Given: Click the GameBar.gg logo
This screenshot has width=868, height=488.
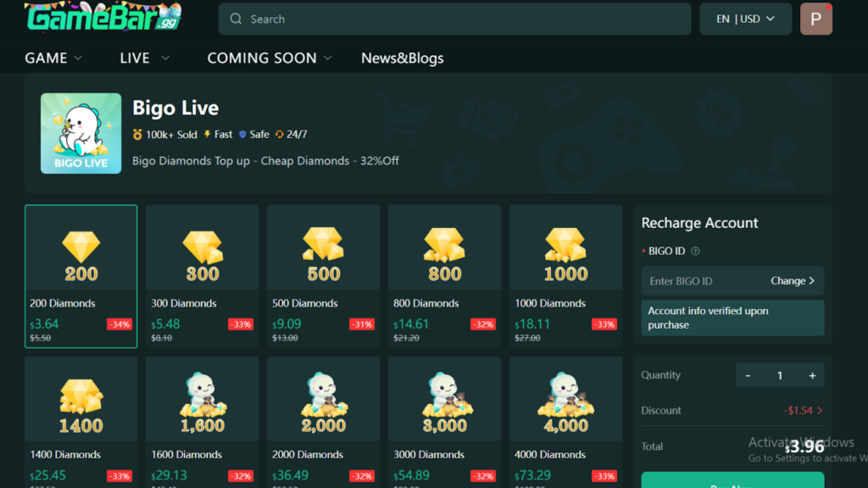Looking at the screenshot, I should coord(103,17).
